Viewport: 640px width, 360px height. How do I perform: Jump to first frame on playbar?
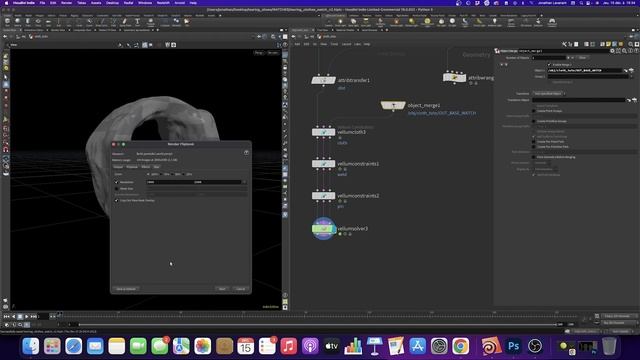click(7, 316)
